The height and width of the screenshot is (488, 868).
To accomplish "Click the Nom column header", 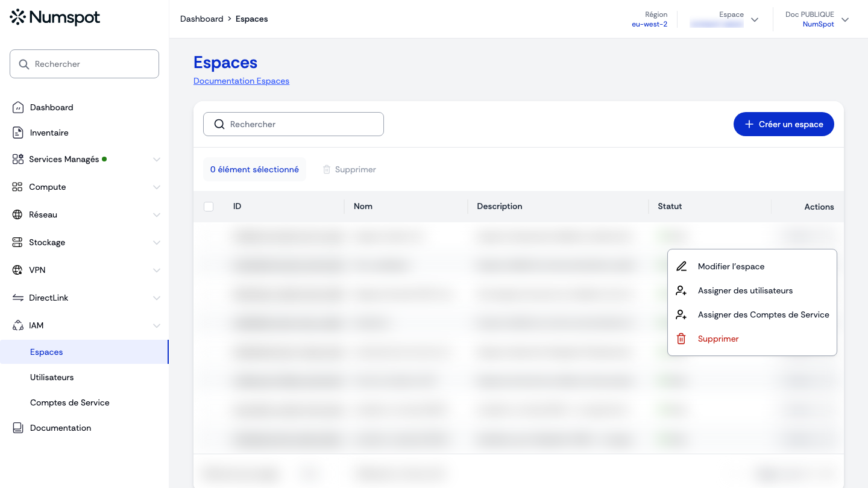I will pyautogui.click(x=363, y=206).
